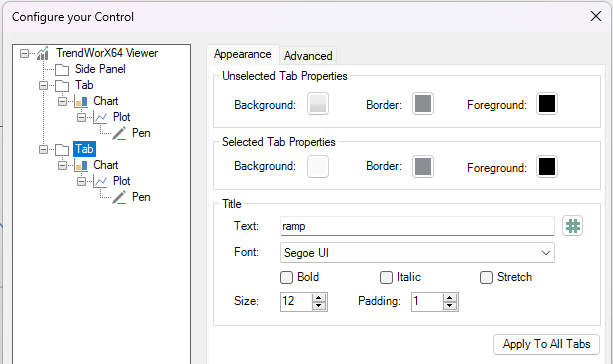Collapse the TrendWorX64 Viewer root node

tap(25, 53)
